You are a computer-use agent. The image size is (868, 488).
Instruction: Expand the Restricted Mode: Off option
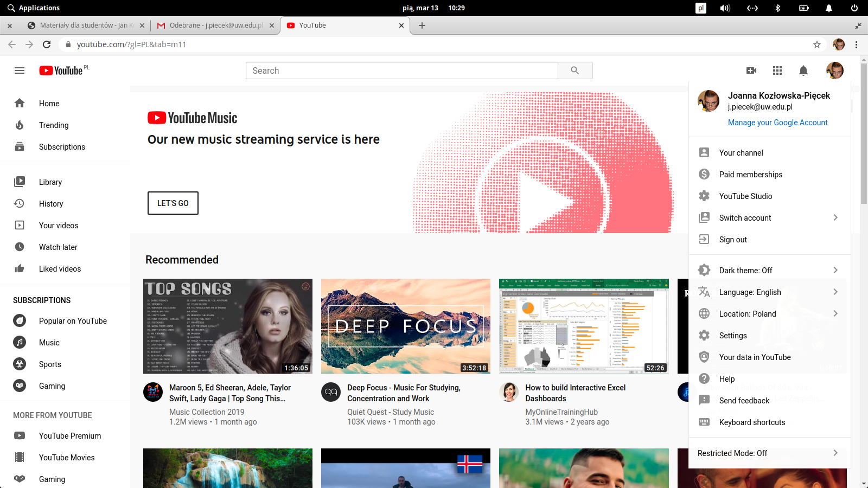tap(770, 453)
